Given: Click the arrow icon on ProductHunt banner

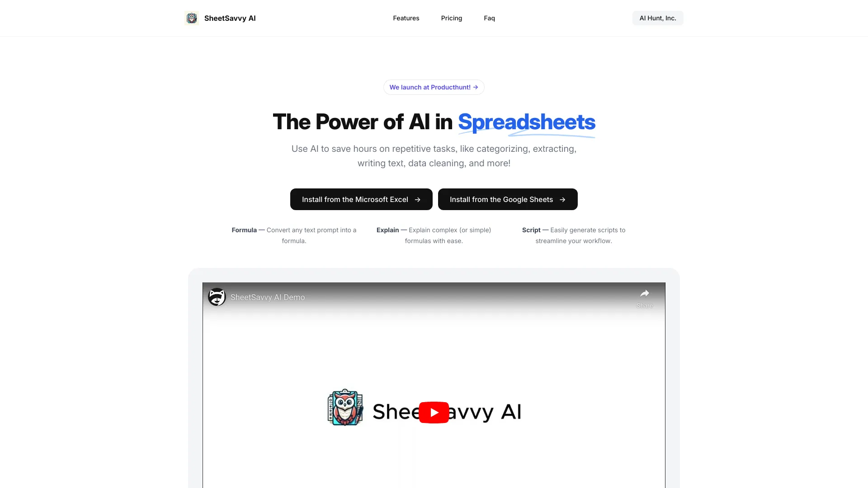Looking at the screenshot, I should pos(475,87).
